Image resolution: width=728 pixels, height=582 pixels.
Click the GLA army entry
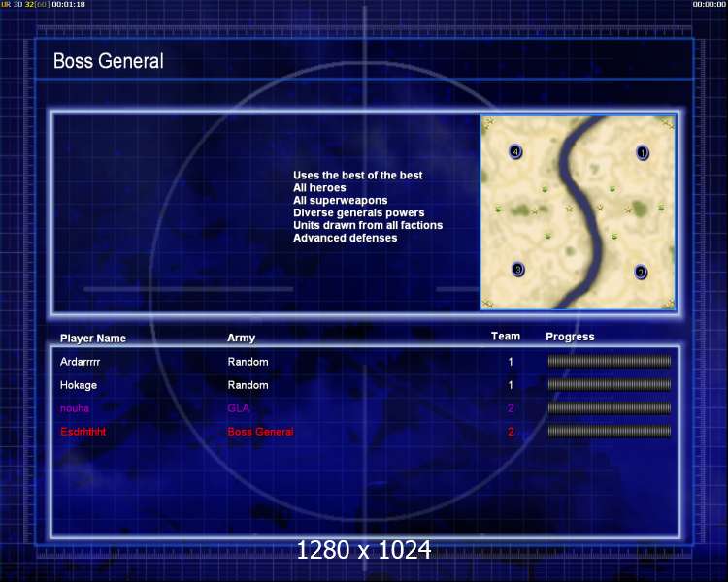coord(239,408)
